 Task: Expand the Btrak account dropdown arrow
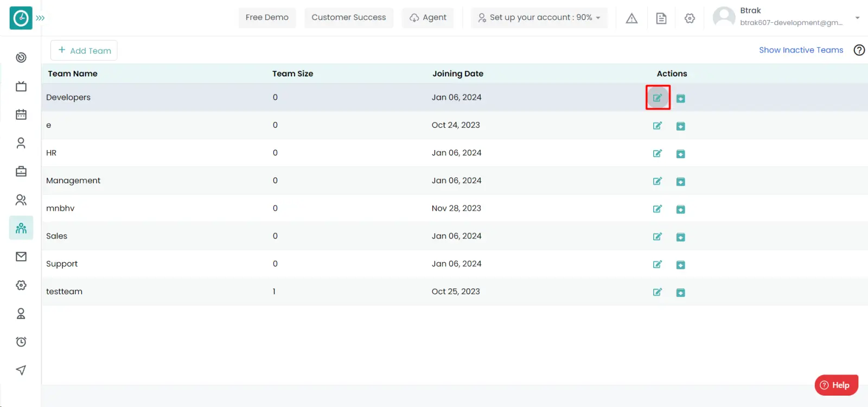pyautogui.click(x=858, y=18)
